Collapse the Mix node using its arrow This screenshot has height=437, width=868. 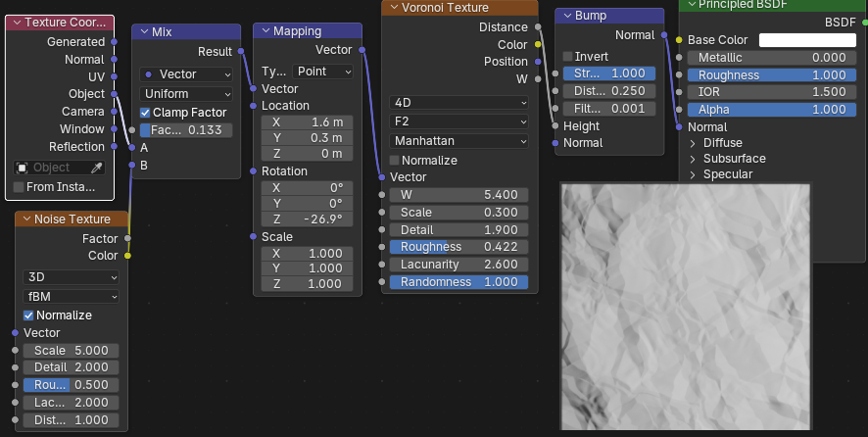click(143, 32)
